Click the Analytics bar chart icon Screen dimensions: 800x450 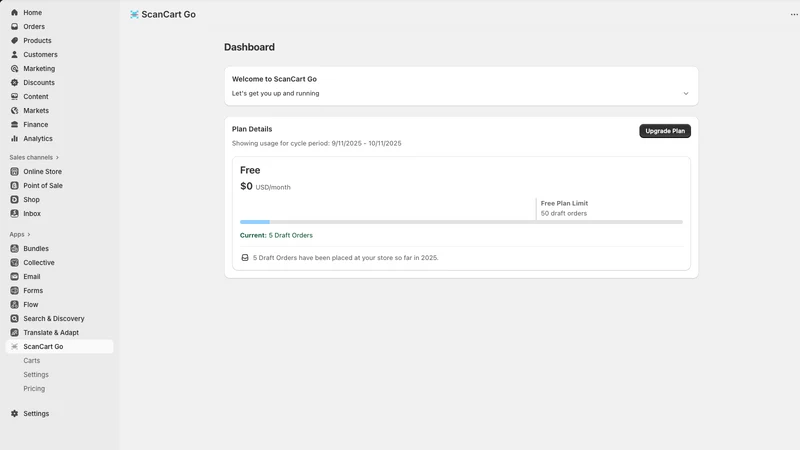click(x=14, y=139)
